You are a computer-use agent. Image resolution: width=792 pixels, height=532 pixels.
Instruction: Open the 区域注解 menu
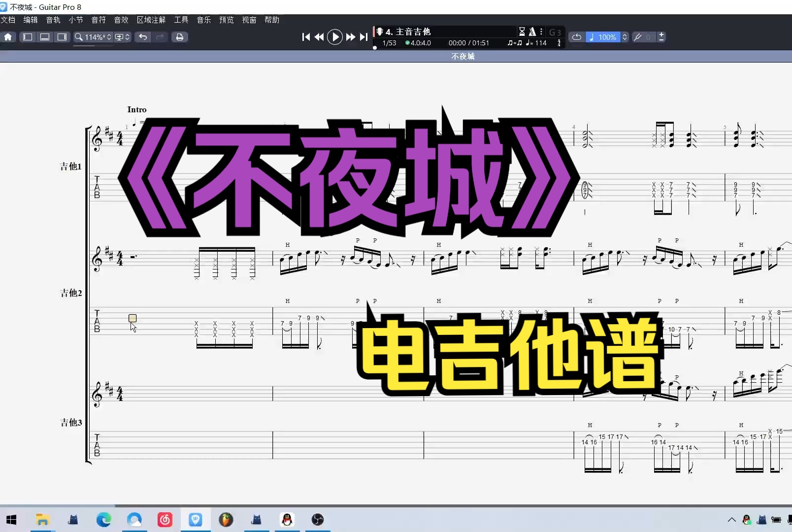point(151,20)
